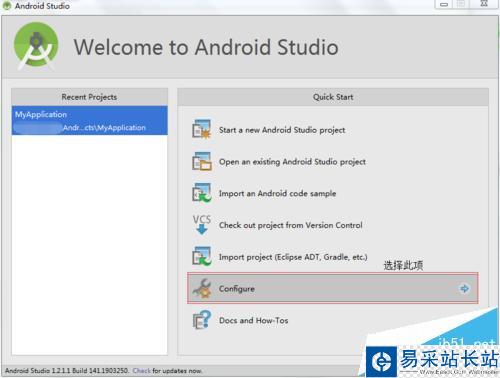This screenshot has height=378, width=500.
Task: Click the VCS checkout arrow icon
Action: click(x=202, y=225)
